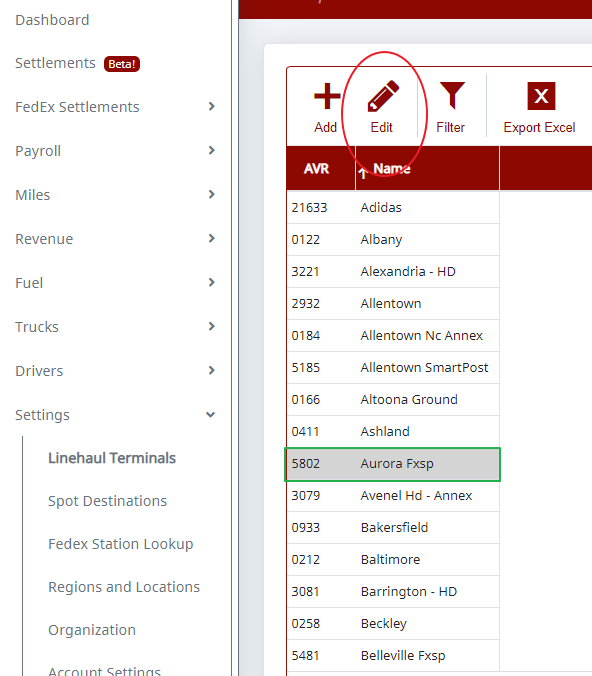
Task: Expand Trucks menu chevron
Action: (211, 326)
